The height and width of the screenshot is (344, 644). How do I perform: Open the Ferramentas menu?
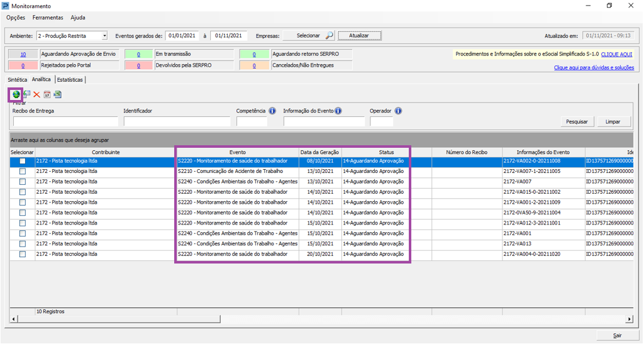tap(48, 18)
